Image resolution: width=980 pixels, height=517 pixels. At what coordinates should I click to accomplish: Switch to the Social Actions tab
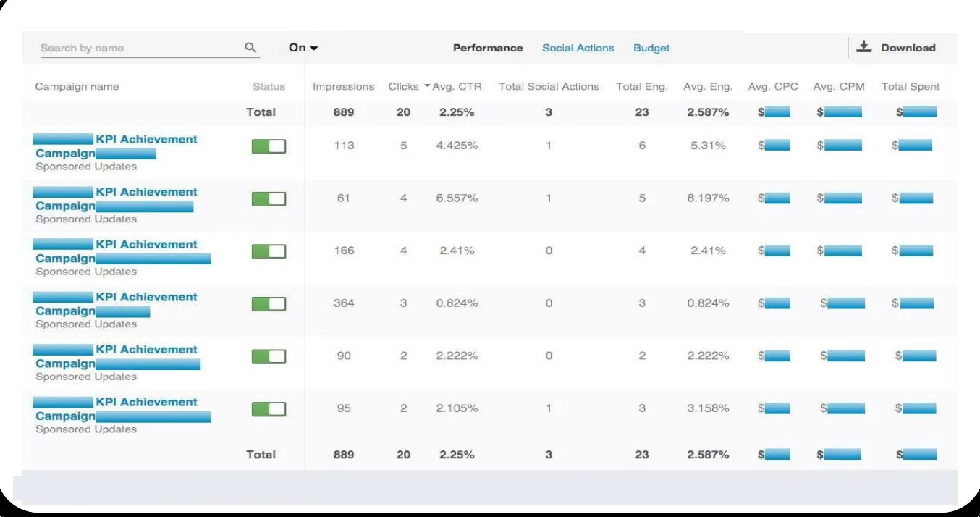tap(578, 48)
